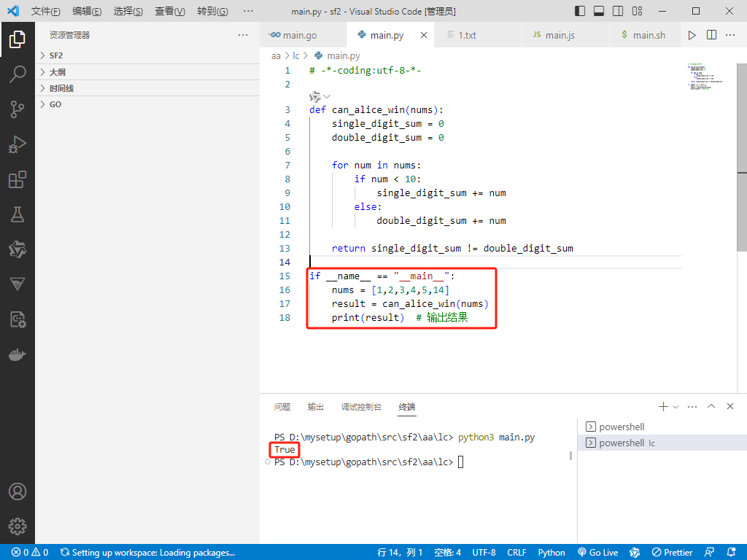Click line and column indicator 行 14, 列 1

click(400, 553)
